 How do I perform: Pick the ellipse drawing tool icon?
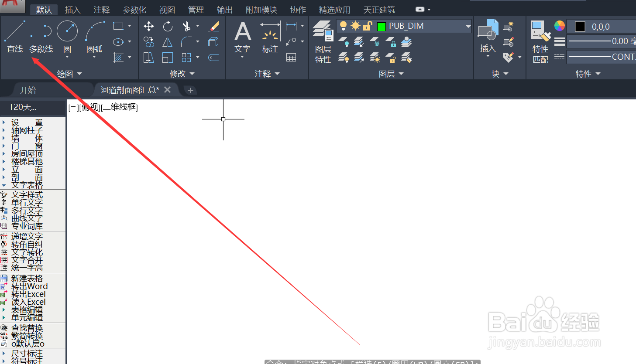tap(118, 42)
